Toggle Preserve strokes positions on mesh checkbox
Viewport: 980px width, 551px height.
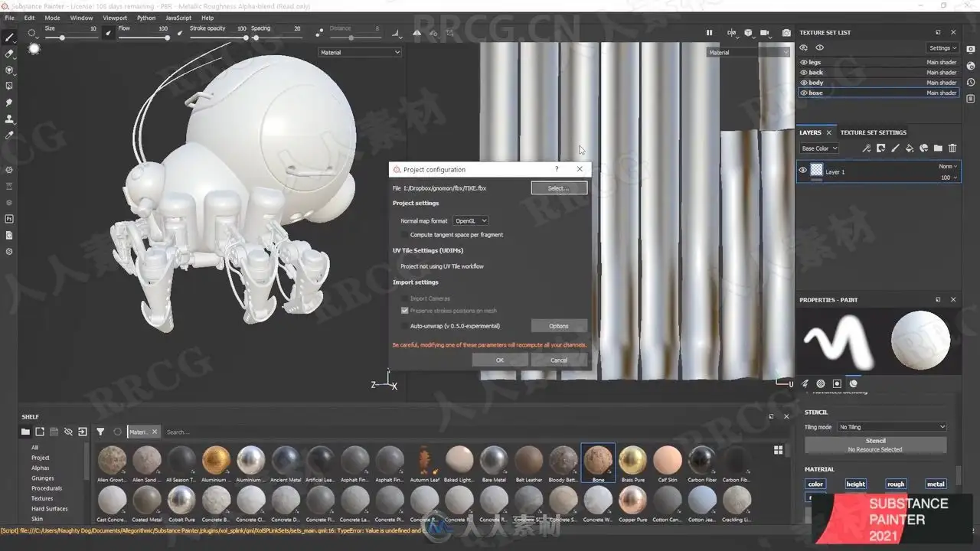pyautogui.click(x=404, y=311)
